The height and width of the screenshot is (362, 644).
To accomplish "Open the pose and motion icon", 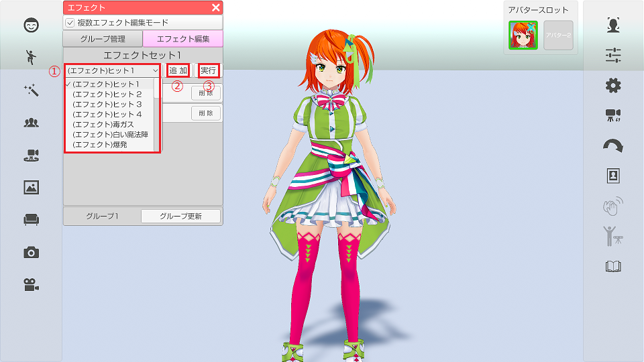I will click(32, 57).
